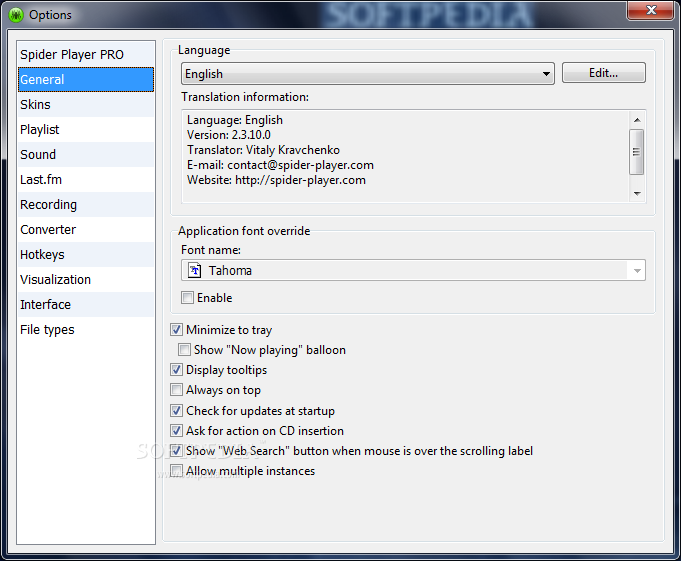Click the "Language: English" info line
The height and width of the screenshot is (561, 681).
point(235,120)
